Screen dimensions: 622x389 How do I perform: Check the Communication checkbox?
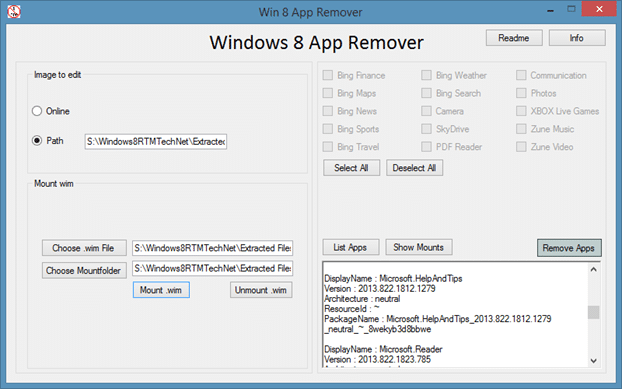tap(521, 75)
